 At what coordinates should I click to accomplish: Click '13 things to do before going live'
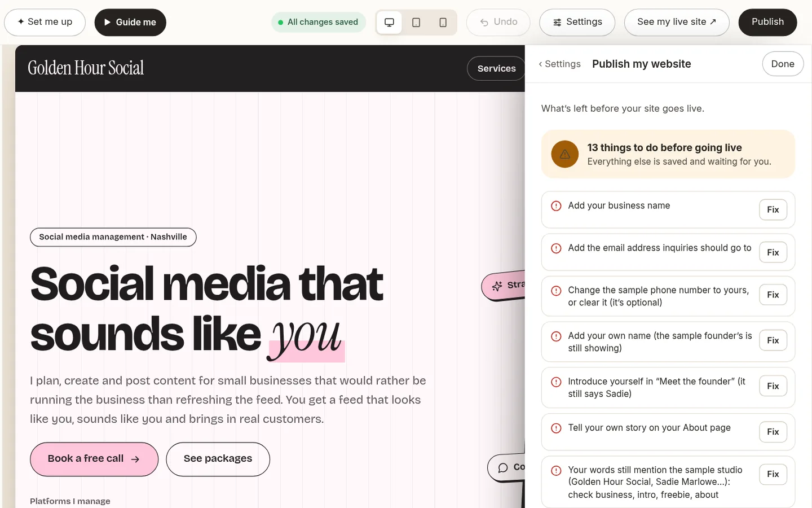(x=664, y=148)
